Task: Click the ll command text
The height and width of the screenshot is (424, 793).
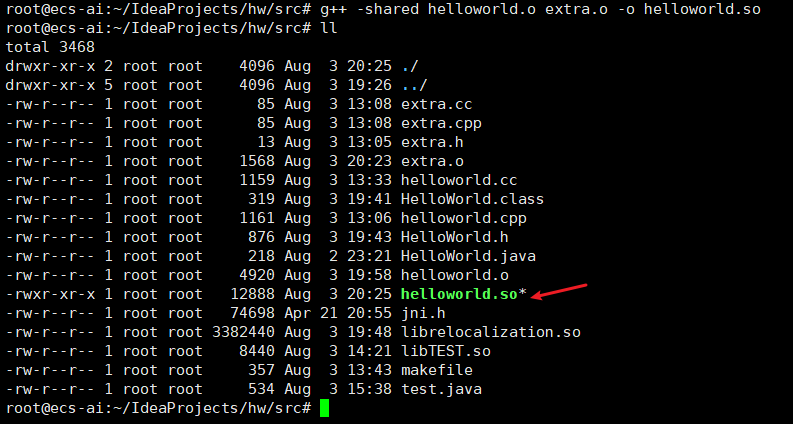Action: click(x=329, y=28)
